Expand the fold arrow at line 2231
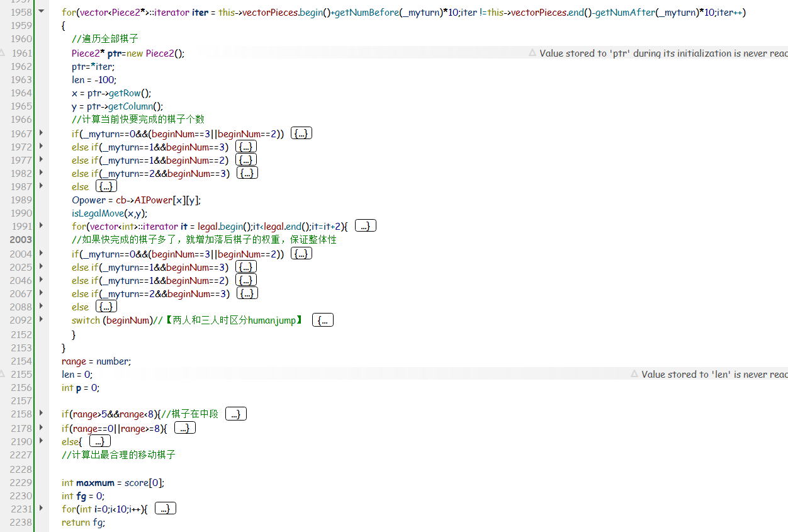788x532 pixels. [x=42, y=507]
